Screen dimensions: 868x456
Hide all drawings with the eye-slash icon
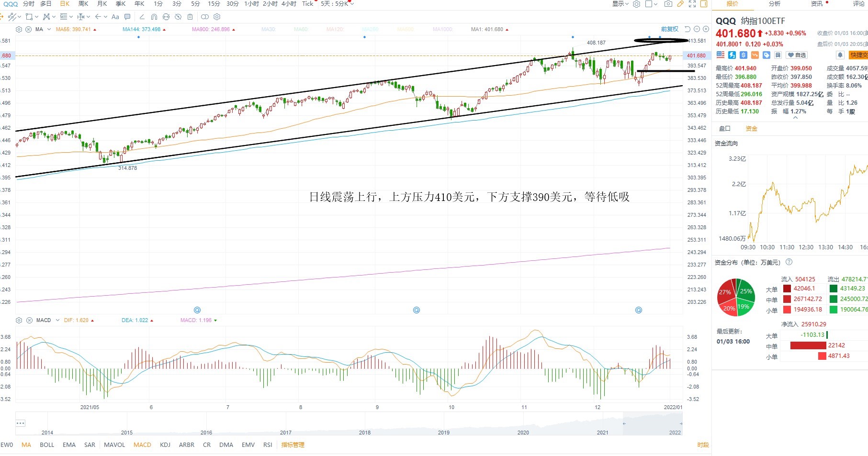(178, 17)
